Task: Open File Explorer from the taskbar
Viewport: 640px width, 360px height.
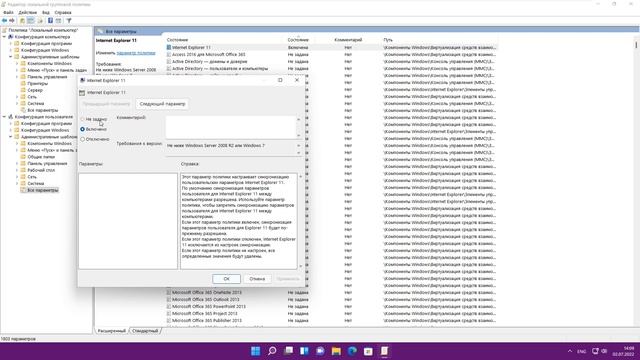Action: pyautogui.click(x=336, y=351)
